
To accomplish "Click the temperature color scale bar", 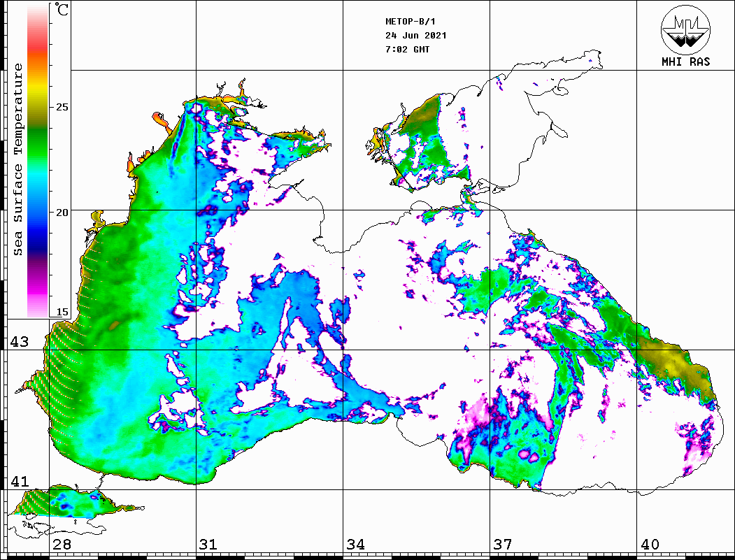I will [x=38, y=161].
